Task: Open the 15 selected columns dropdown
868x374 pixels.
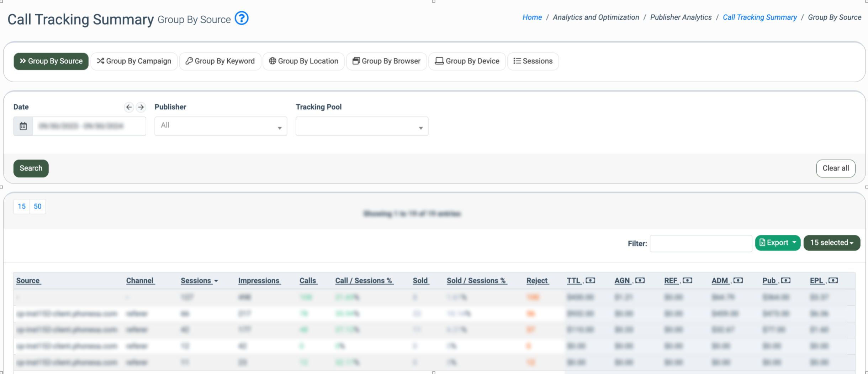Action: point(831,243)
